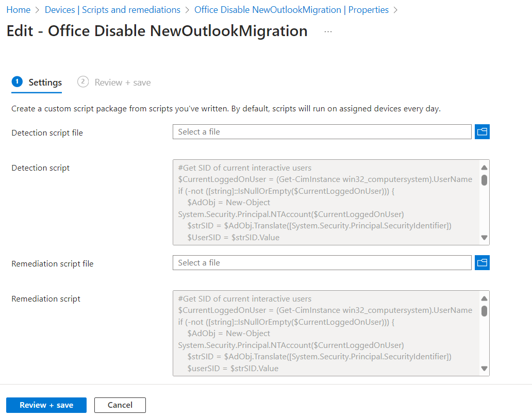Switch to the Settings tab
This screenshot has height=416, width=532.
pyautogui.click(x=37, y=82)
